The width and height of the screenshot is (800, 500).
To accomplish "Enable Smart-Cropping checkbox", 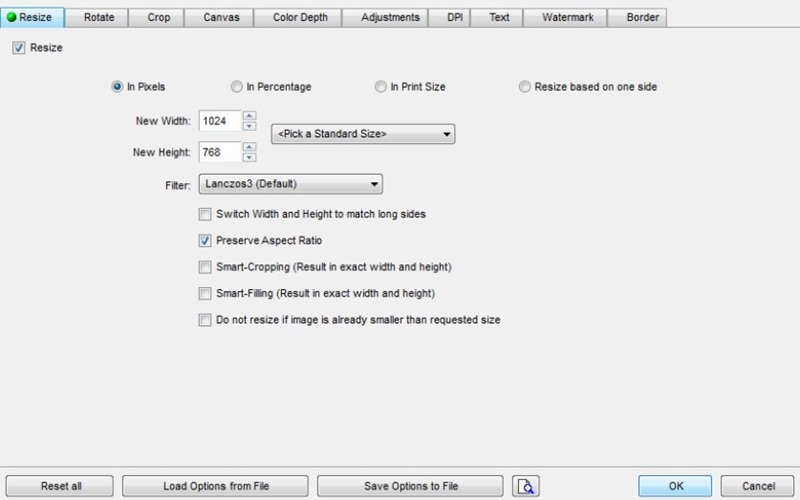I will (205, 267).
